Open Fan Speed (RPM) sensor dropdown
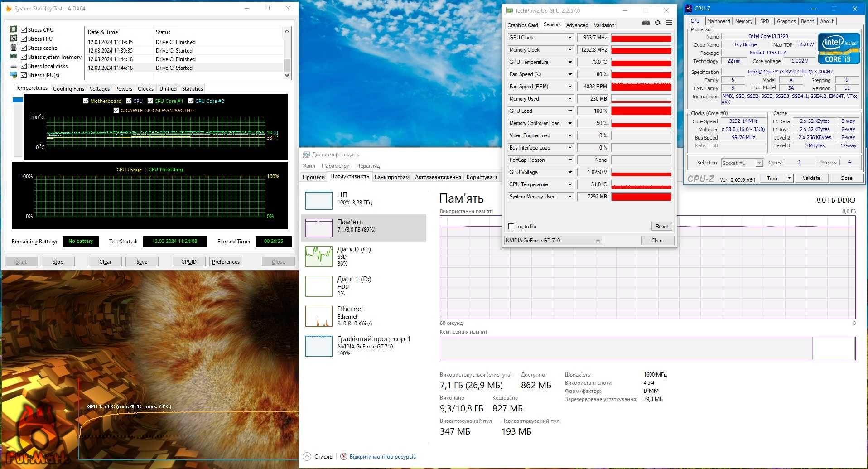Viewport: 868px width, 469px height. click(x=570, y=87)
